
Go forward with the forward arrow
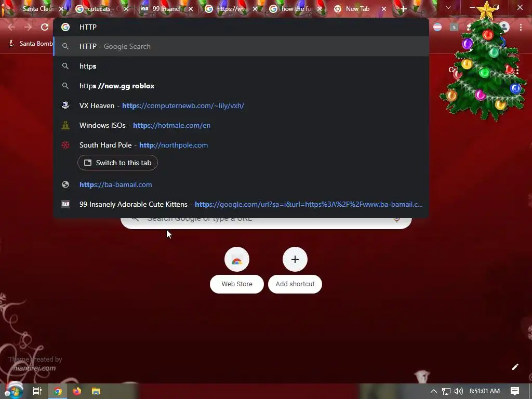[x=28, y=27]
